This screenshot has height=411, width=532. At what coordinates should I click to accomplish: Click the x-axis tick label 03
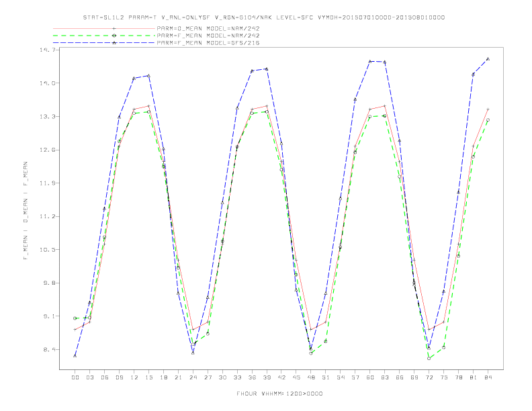(x=89, y=377)
